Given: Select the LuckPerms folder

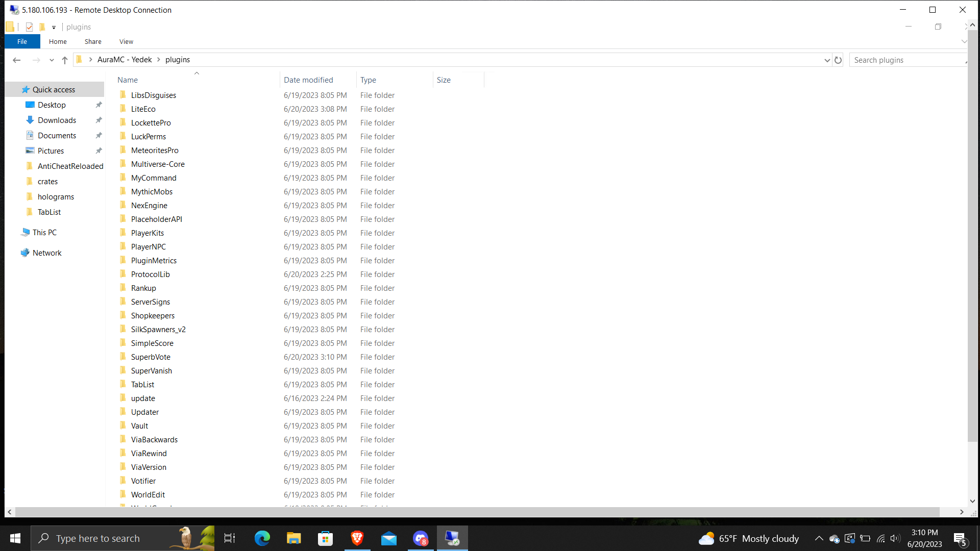Looking at the screenshot, I should pos(149,137).
